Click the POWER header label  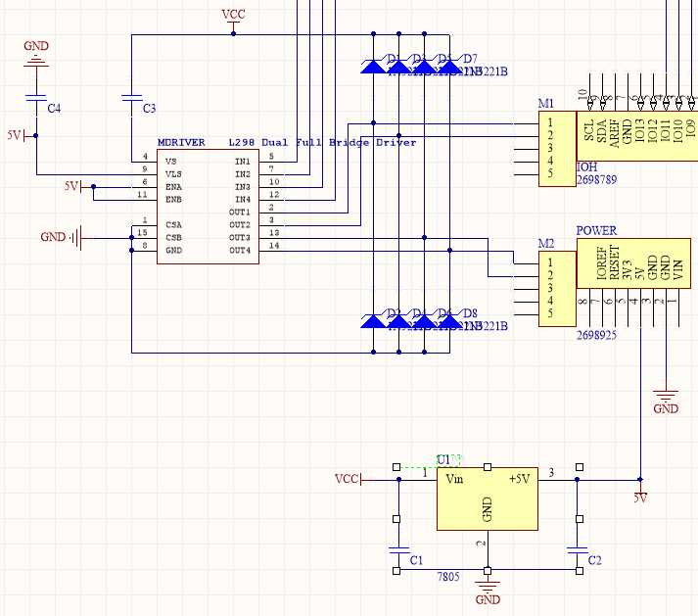point(596,231)
